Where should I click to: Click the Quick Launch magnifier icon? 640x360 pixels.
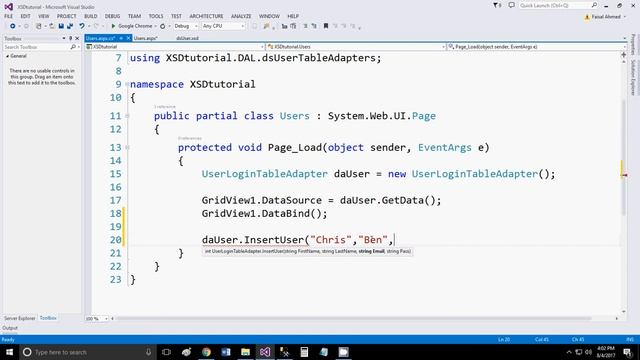pos(594,5)
